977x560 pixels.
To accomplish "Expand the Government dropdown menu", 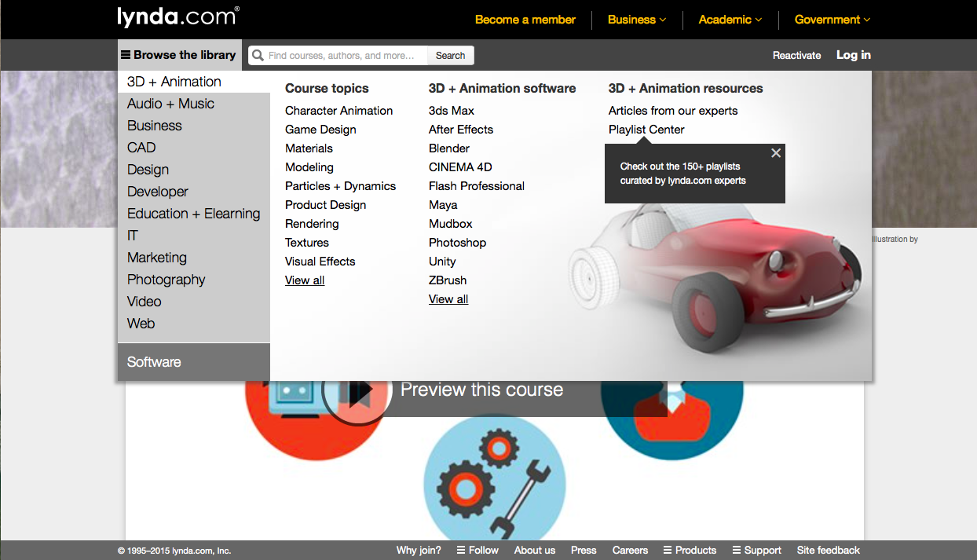I will [x=832, y=20].
